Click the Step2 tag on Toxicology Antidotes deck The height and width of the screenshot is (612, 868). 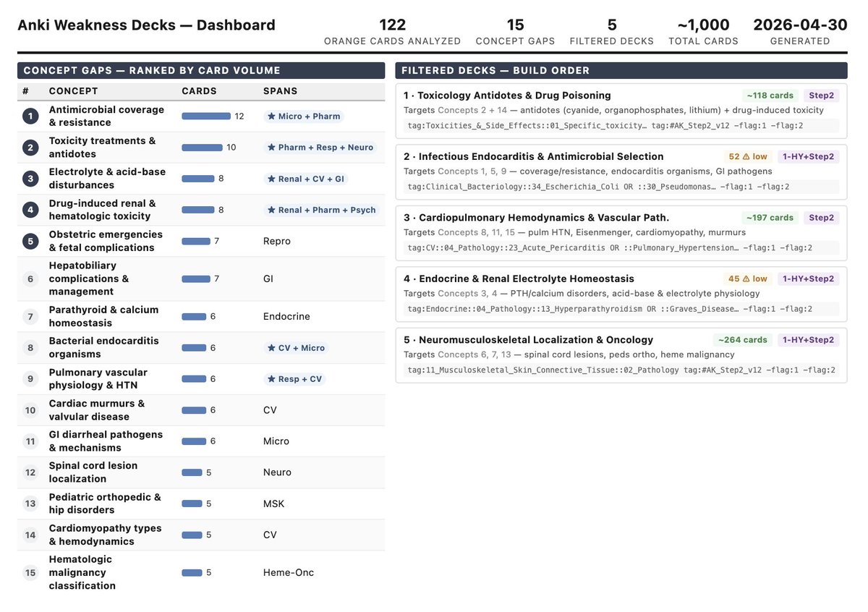click(821, 95)
